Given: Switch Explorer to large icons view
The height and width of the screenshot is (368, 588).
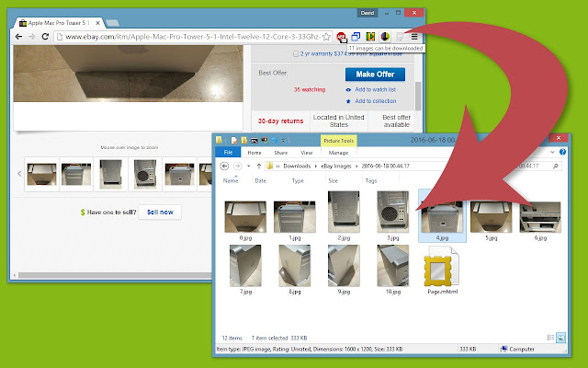Looking at the screenshot, I should (560, 338).
